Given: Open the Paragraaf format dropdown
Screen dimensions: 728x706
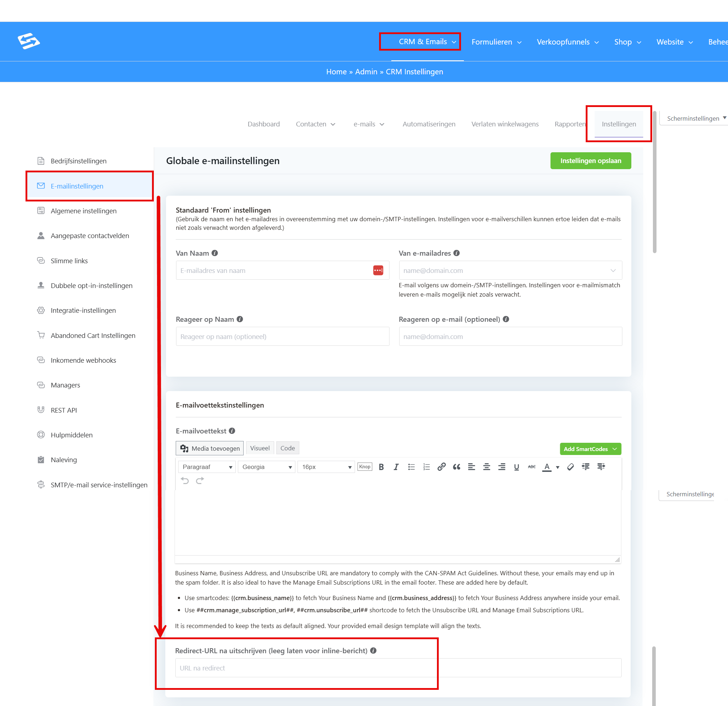Looking at the screenshot, I should point(207,467).
